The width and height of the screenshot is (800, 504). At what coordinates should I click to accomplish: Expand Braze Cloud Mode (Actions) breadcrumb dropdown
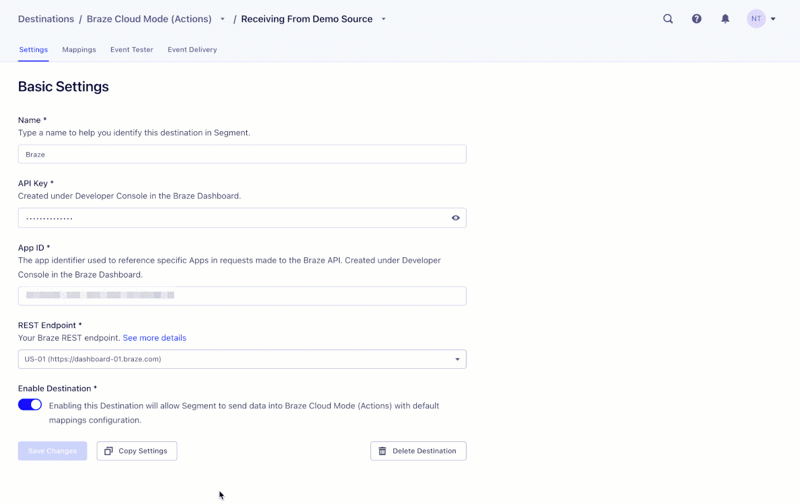pos(222,19)
